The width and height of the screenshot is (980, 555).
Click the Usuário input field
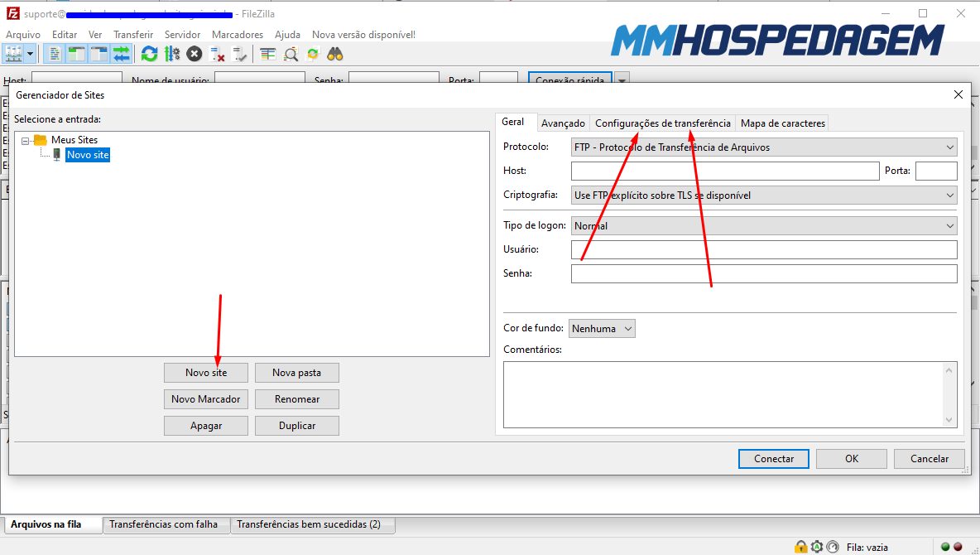[764, 249]
